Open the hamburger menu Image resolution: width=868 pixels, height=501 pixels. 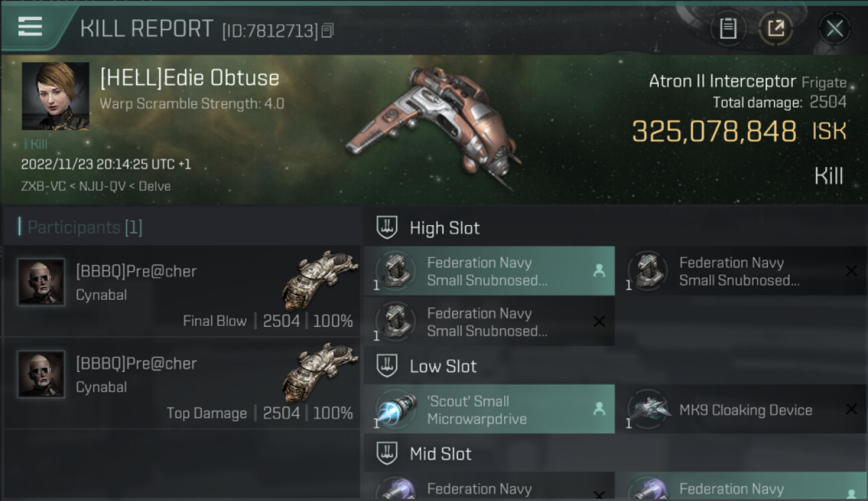coord(30,27)
